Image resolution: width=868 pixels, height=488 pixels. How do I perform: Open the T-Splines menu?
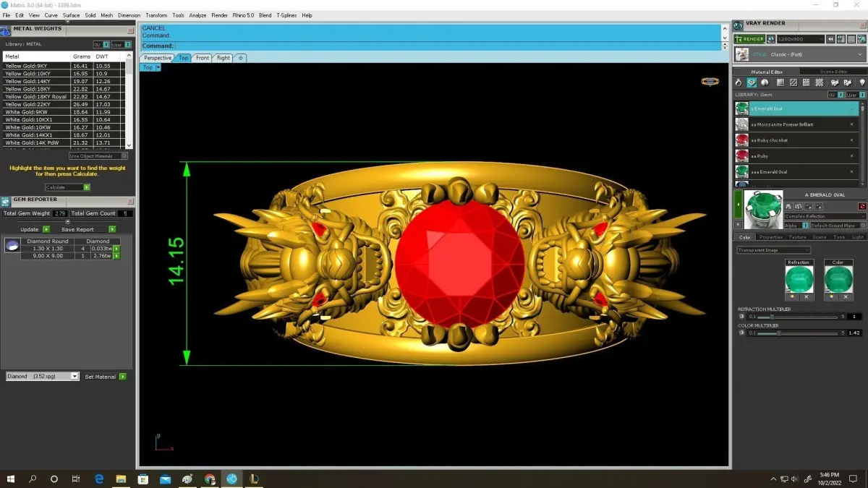tap(286, 15)
